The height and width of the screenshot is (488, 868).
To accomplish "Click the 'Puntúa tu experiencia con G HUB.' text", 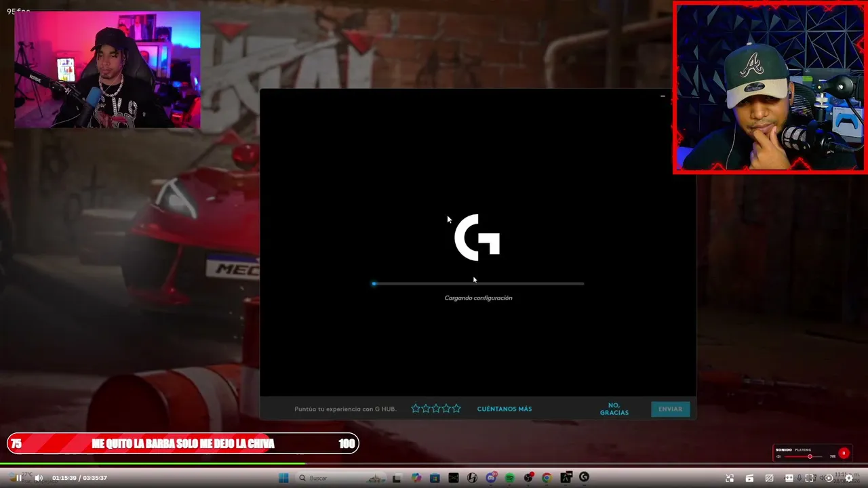I will click(345, 409).
